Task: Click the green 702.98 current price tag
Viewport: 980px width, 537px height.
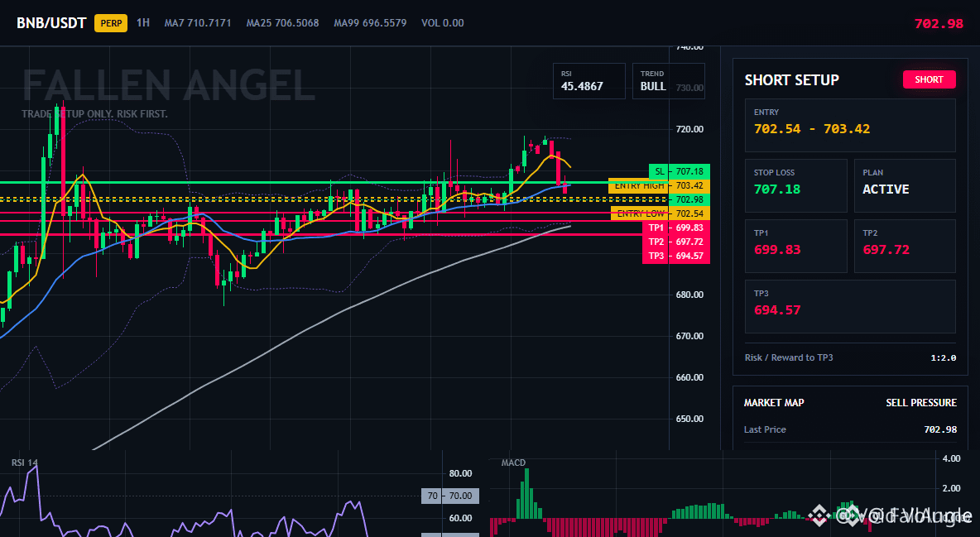Action: (x=689, y=199)
